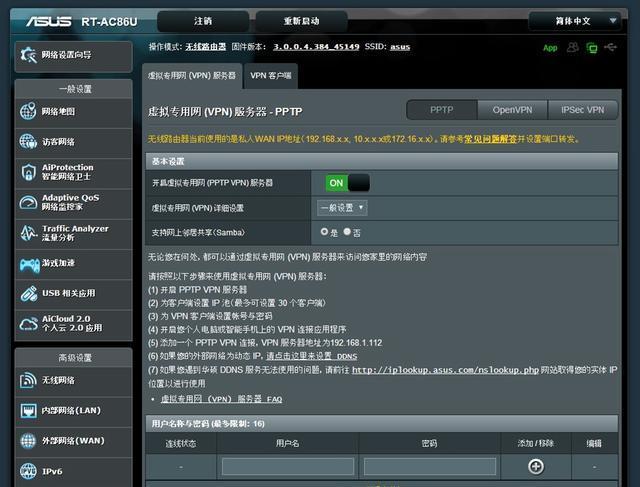The width and height of the screenshot is (640, 487).
Task: Switch to VPN 客户端 tab
Action: pyautogui.click(x=271, y=76)
